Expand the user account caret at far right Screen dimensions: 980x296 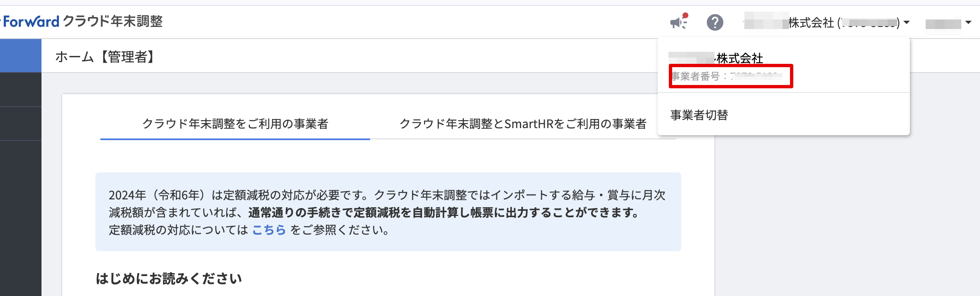(968, 22)
